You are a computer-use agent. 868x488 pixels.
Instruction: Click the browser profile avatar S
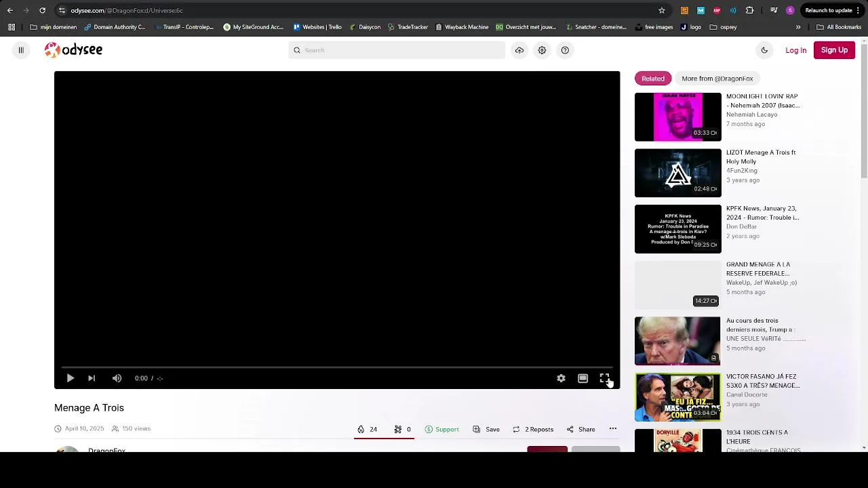tap(790, 10)
